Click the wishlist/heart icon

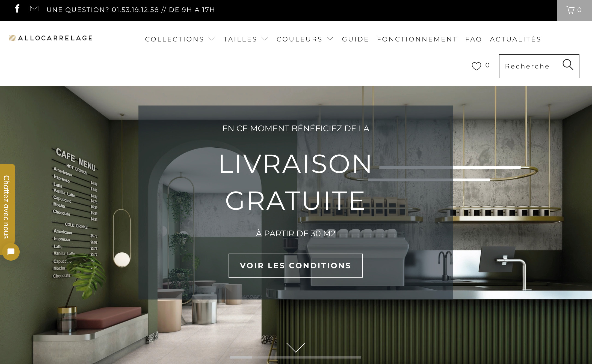[477, 67]
